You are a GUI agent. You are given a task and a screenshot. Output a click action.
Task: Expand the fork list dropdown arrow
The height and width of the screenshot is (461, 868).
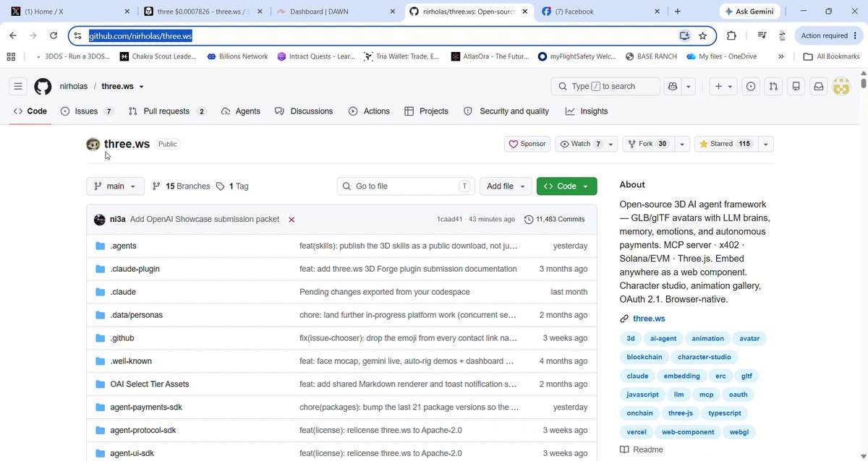(x=682, y=144)
